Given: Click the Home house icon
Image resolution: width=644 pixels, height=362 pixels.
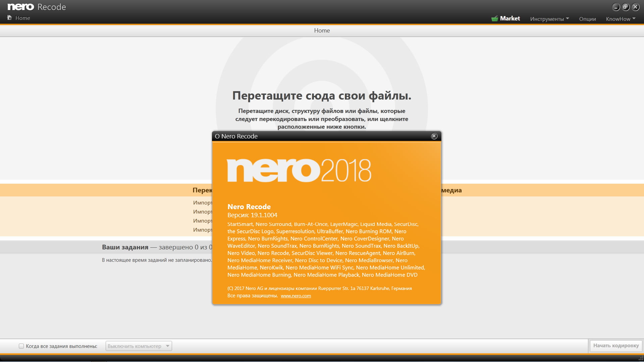Looking at the screenshot, I should pyautogui.click(x=9, y=17).
